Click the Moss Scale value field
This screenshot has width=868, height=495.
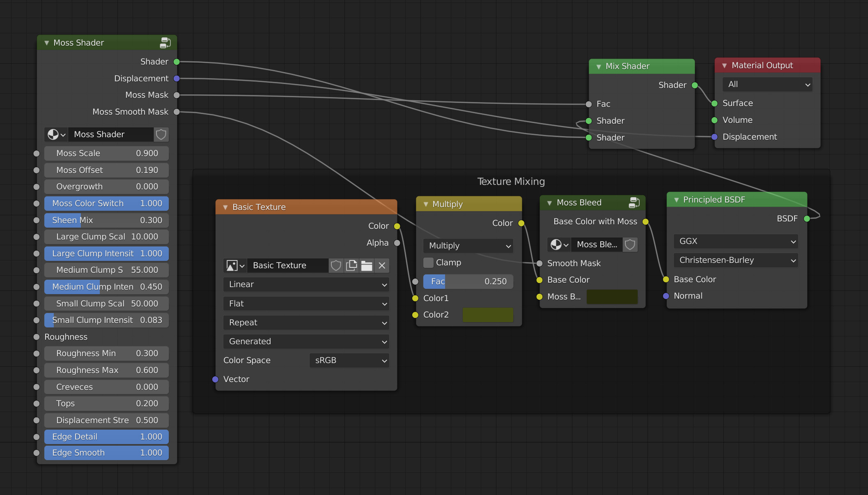click(106, 153)
